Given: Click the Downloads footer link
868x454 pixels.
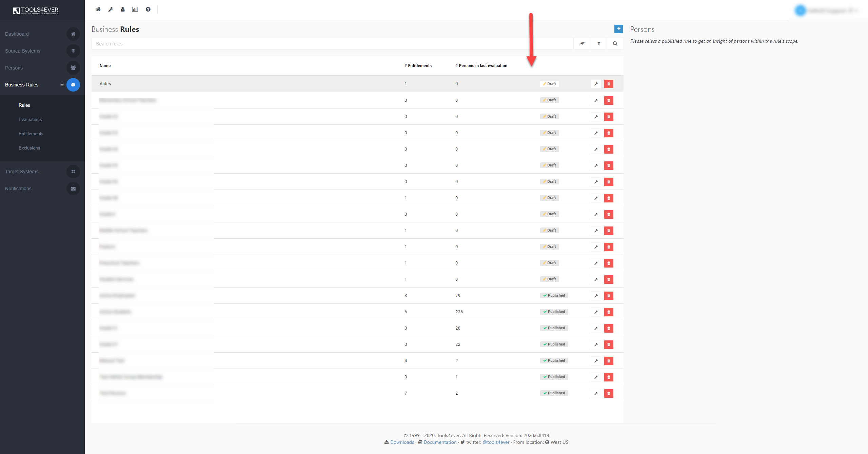Looking at the screenshot, I should (402, 442).
